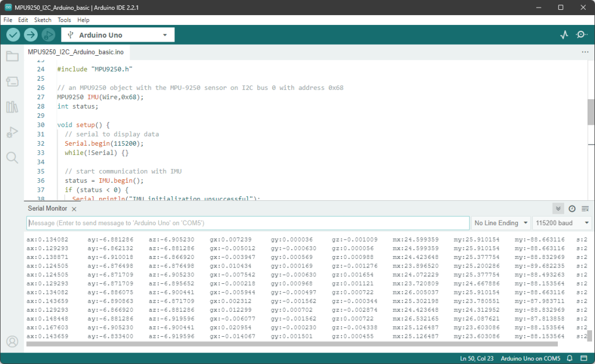Clear the Serial Monitor output
The height and width of the screenshot is (364, 595).
coord(586,208)
